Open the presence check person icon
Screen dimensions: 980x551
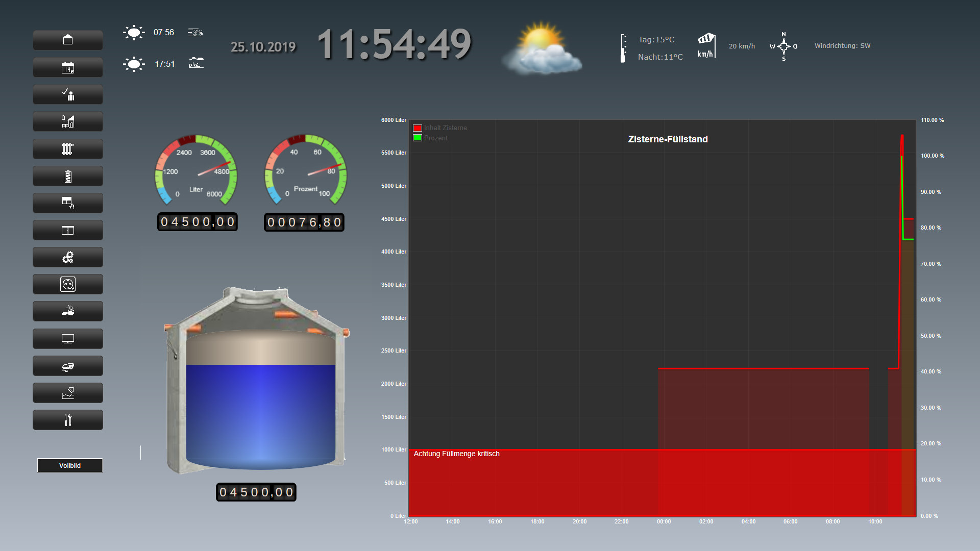tap(68, 94)
